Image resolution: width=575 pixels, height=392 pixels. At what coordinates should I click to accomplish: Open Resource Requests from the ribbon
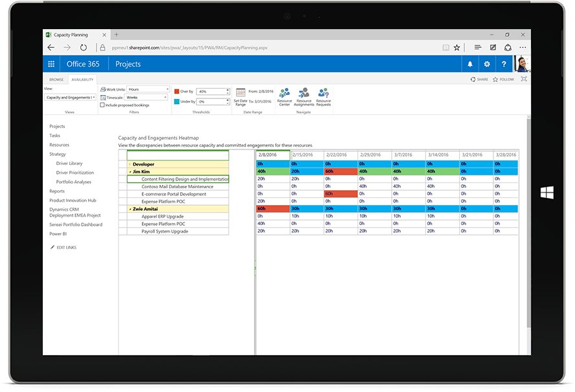(x=323, y=97)
